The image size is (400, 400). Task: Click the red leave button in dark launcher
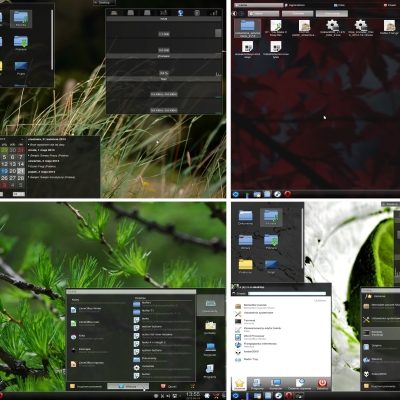tap(169, 386)
